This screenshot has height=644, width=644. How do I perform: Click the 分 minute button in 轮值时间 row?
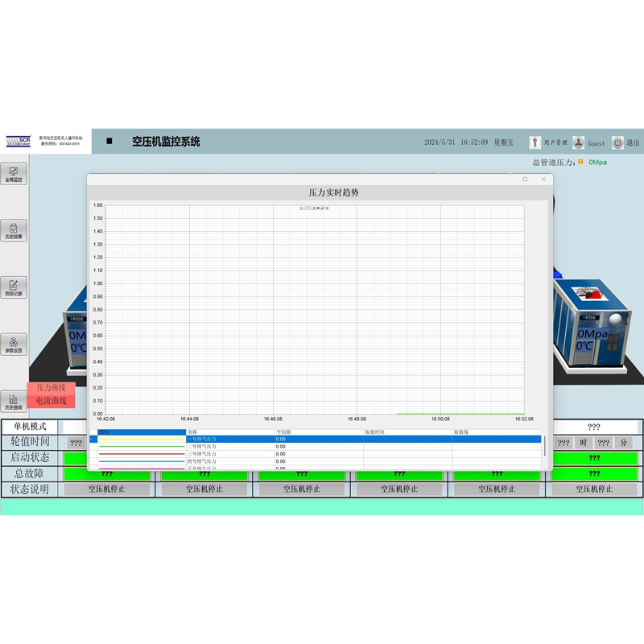coord(623,443)
